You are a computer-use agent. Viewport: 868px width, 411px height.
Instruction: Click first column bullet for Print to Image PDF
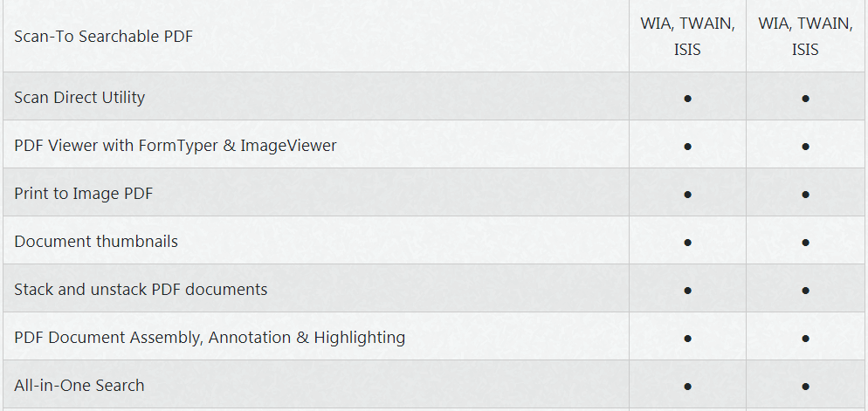(x=687, y=195)
